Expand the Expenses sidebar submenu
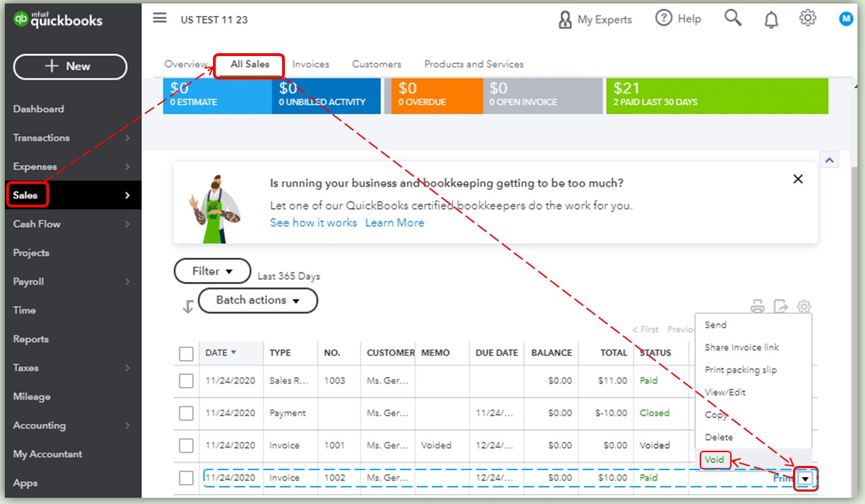The width and height of the screenshot is (865, 504). 127,167
